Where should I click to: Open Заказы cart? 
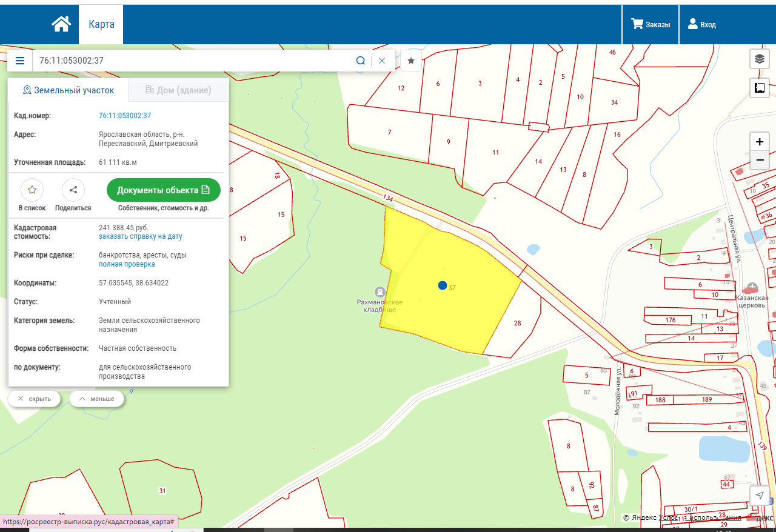tap(651, 24)
